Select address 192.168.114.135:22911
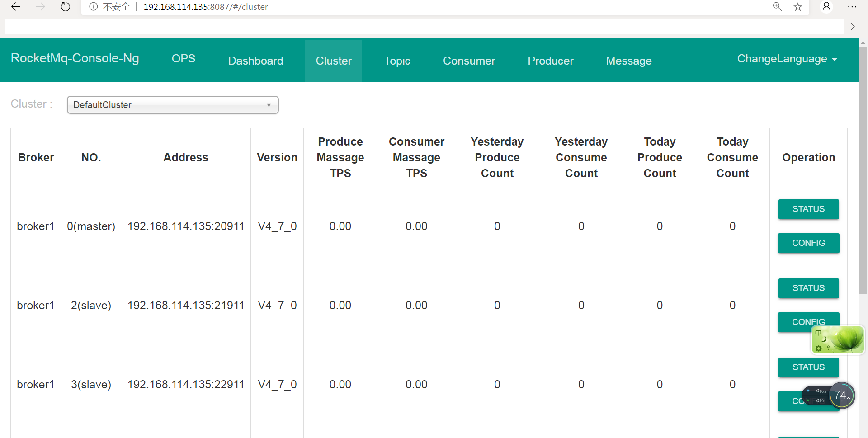The width and height of the screenshot is (868, 438). [x=186, y=384]
